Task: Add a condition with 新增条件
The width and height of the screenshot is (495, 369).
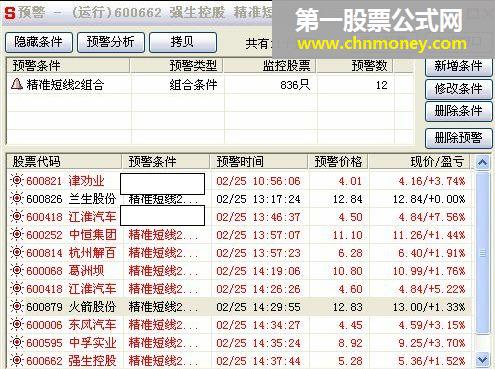Action: (459, 66)
